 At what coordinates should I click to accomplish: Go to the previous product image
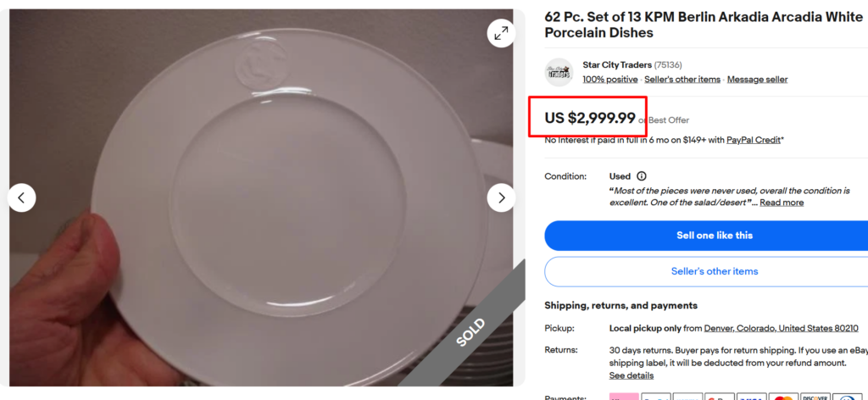pyautogui.click(x=22, y=197)
